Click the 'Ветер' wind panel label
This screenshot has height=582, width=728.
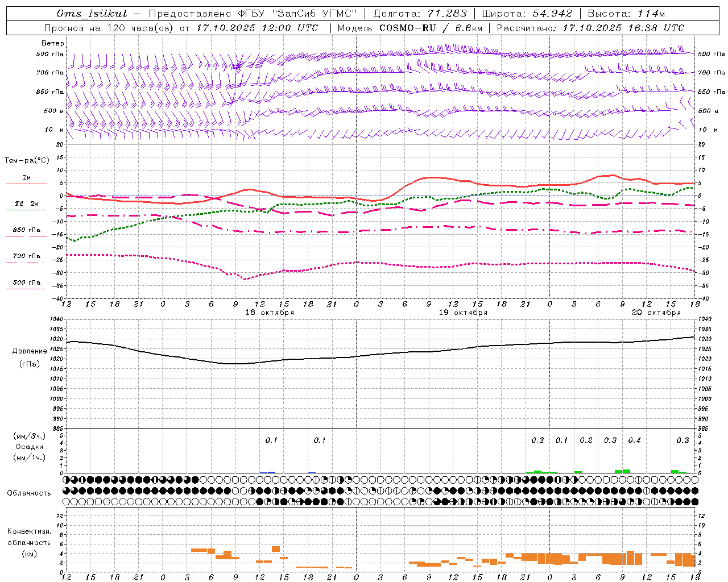point(53,43)
